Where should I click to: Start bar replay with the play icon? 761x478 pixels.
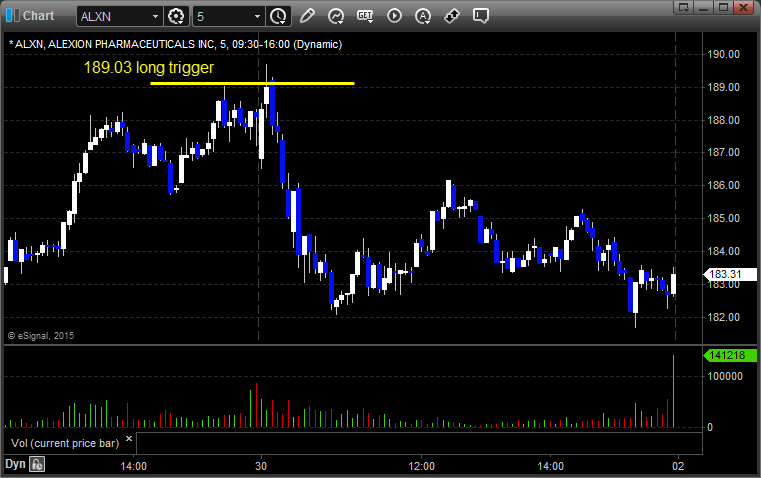(394, 16)
